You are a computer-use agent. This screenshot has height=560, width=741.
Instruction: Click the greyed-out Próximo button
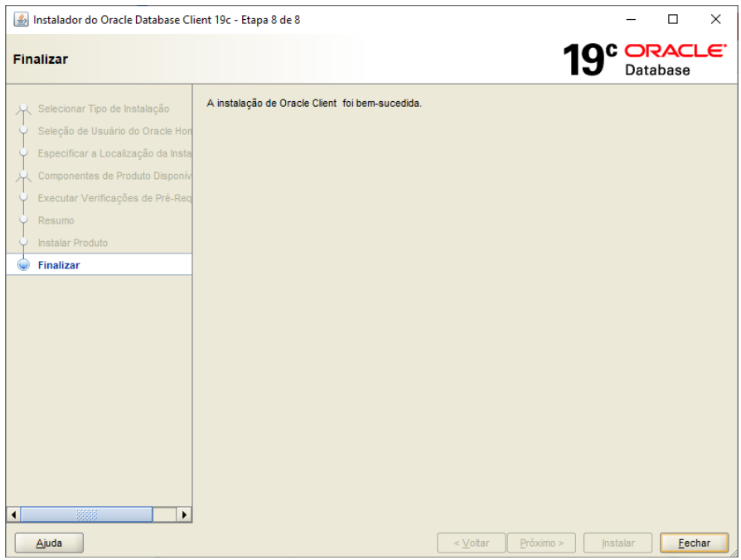541,543
